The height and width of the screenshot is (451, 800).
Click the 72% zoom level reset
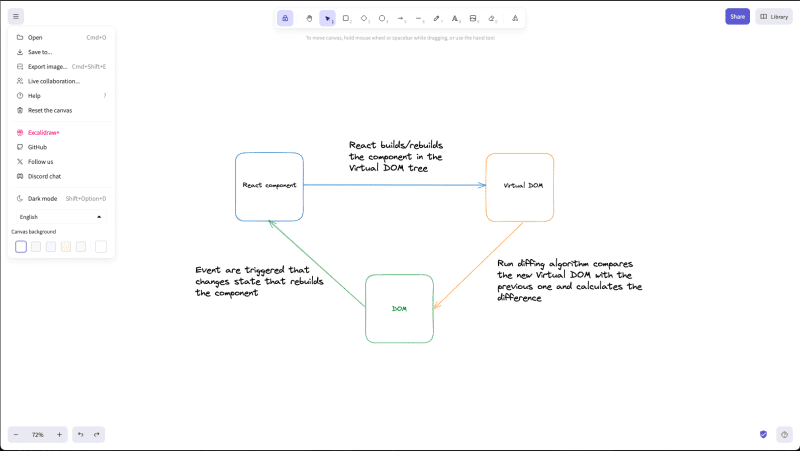(38, 435)
